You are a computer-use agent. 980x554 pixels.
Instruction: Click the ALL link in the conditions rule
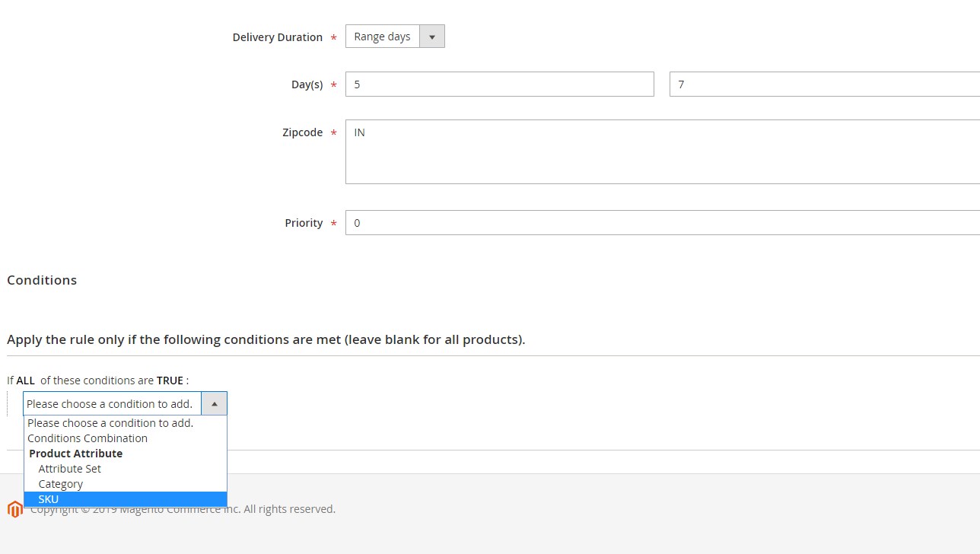click(26, 380)
